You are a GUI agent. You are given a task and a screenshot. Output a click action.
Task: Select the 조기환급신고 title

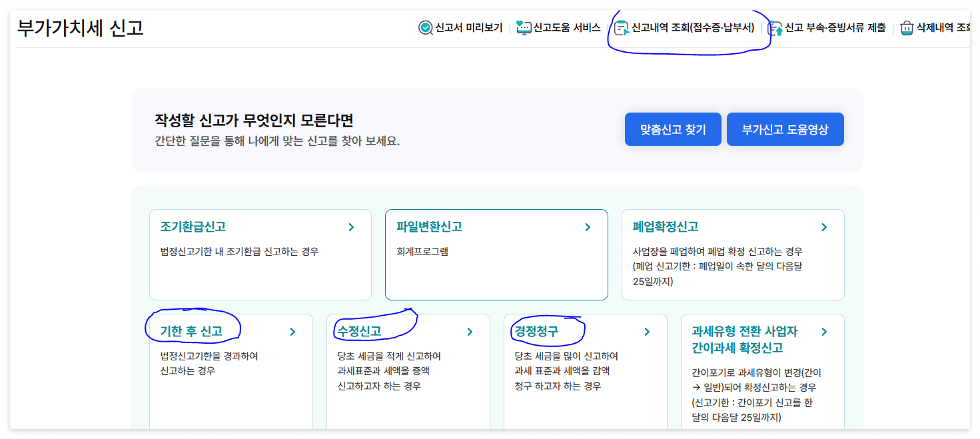point(193,226)
